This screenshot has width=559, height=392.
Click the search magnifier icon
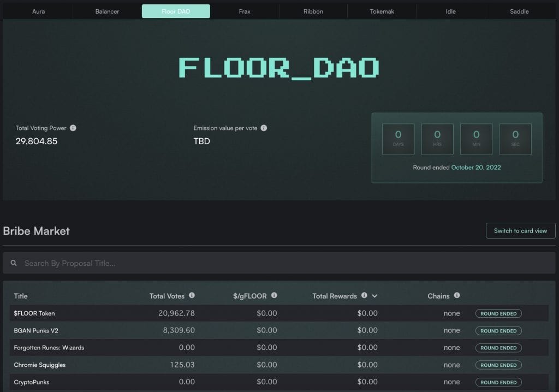pyautogui.click(x=14, y=263)
